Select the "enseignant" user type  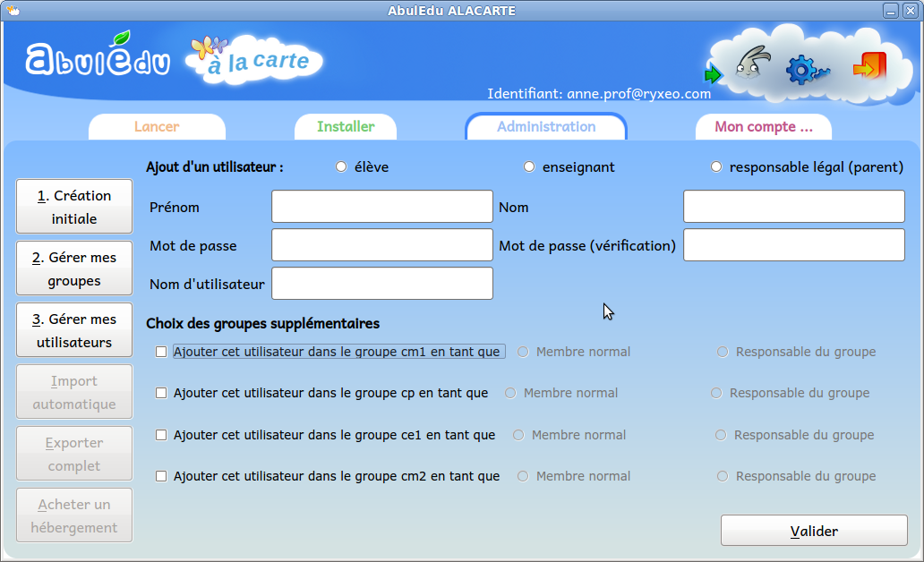point(529,167)
